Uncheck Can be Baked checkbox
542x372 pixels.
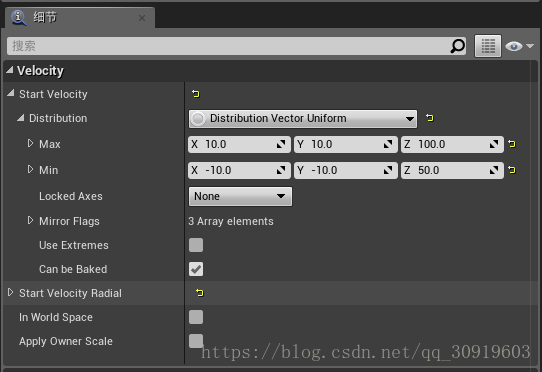(x=196, y=269)
